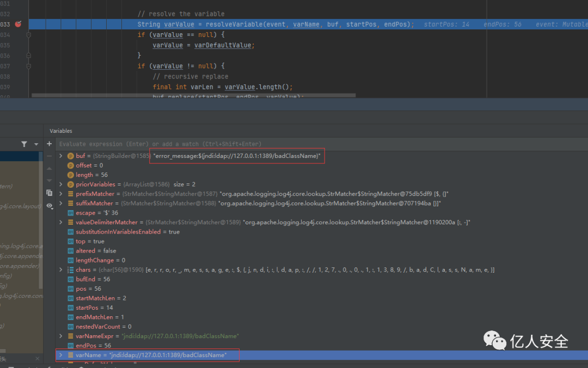Select the 'endMatchLen = 1' row
This screenshot has width=588, height=368.
click(x=322, y=317)
